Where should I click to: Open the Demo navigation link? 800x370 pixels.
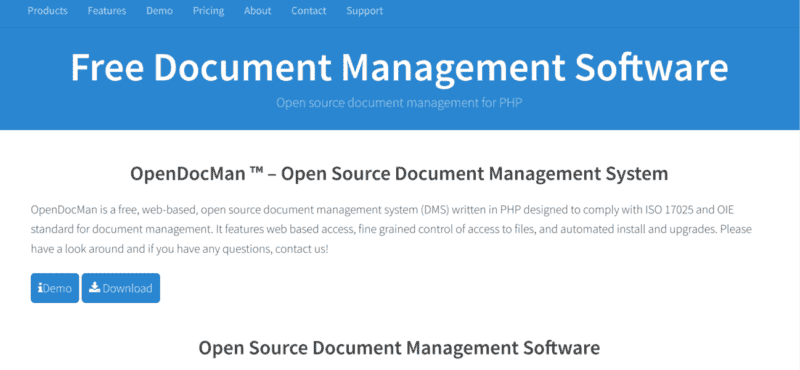(159, 11)
